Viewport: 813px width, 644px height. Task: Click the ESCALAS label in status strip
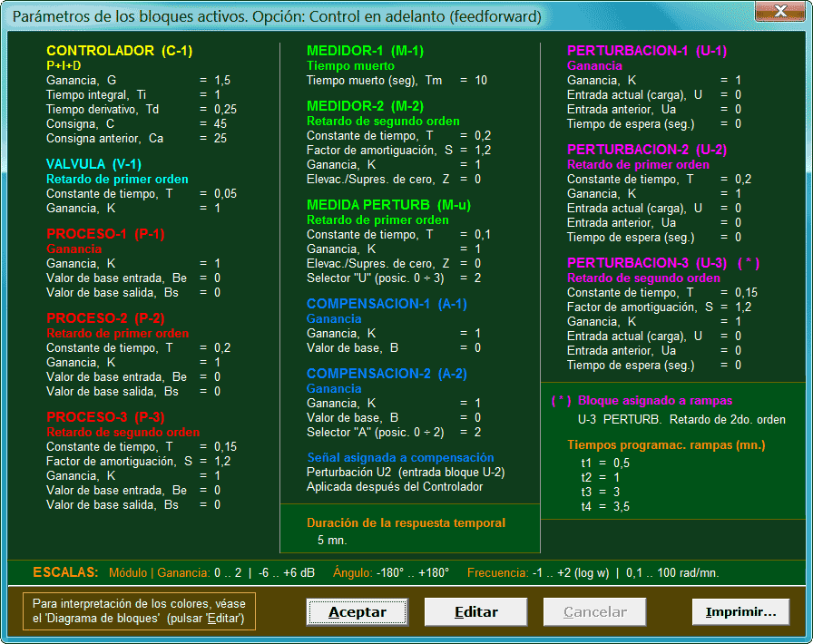[x=65, y=573]
